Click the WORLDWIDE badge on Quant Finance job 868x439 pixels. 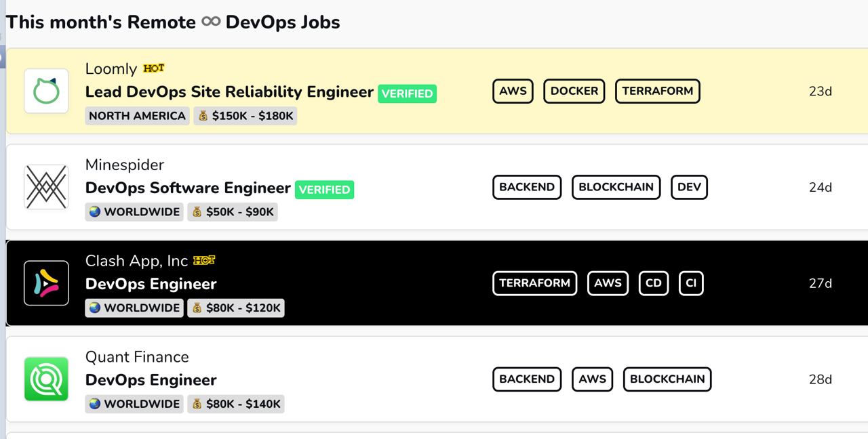click(x=134, y=404)
